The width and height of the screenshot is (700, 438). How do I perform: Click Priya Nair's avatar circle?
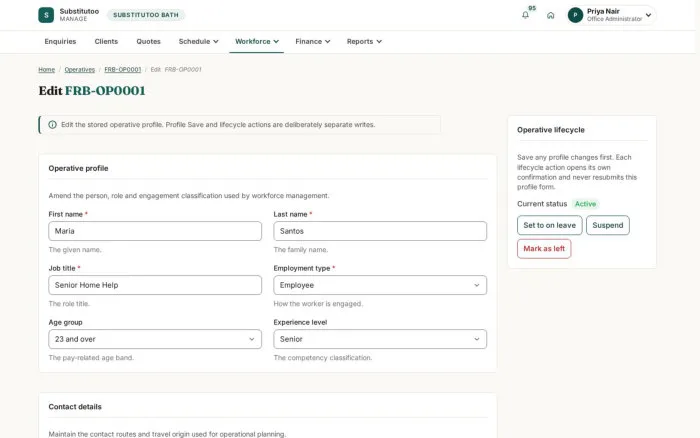tap(575, 15)
